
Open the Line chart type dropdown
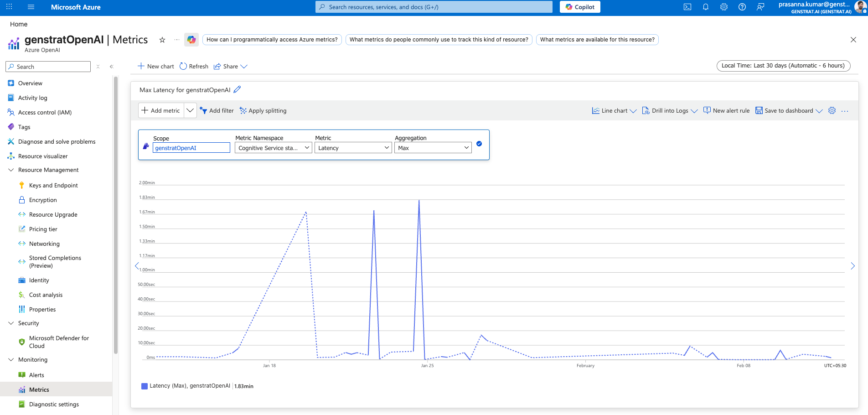click(x=614, y=110)
